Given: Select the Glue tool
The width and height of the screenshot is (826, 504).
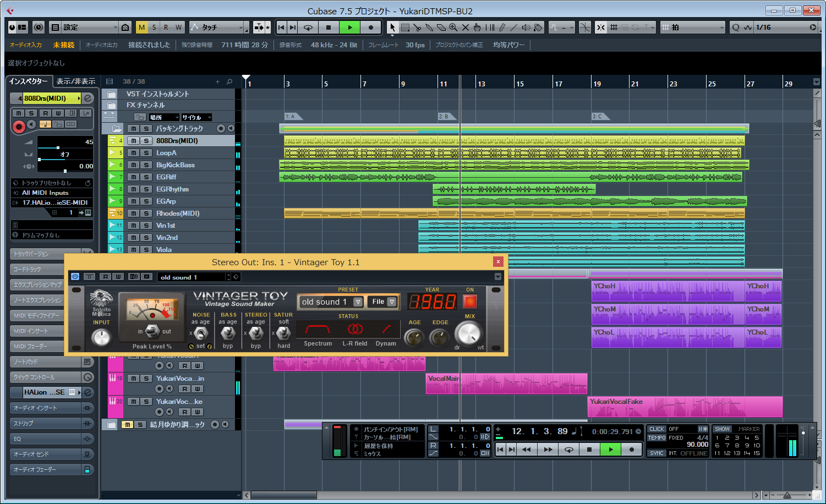Looking at the screenshot, I should click(x=429, y=27).
